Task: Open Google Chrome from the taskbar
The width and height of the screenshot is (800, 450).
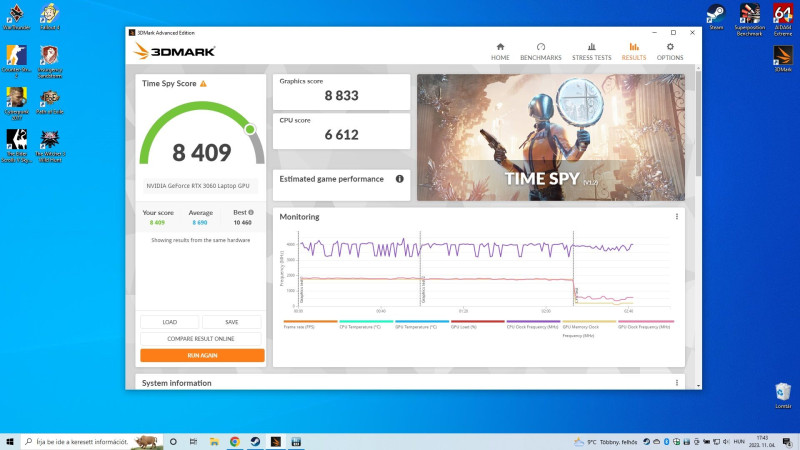Action: [235, 442]
